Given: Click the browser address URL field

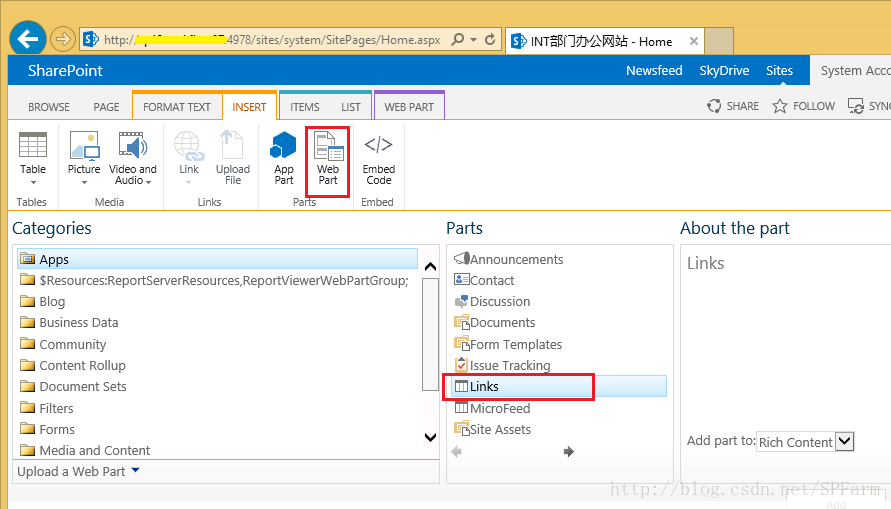Looking at the screenshot, I should [273, 40].
